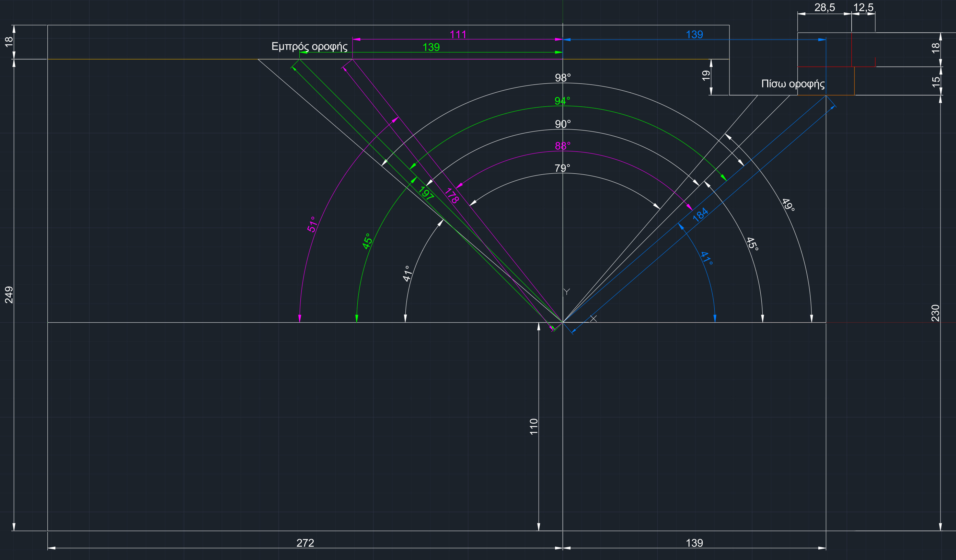Select the 272 horizontal dimension text

tap(305, 543)
